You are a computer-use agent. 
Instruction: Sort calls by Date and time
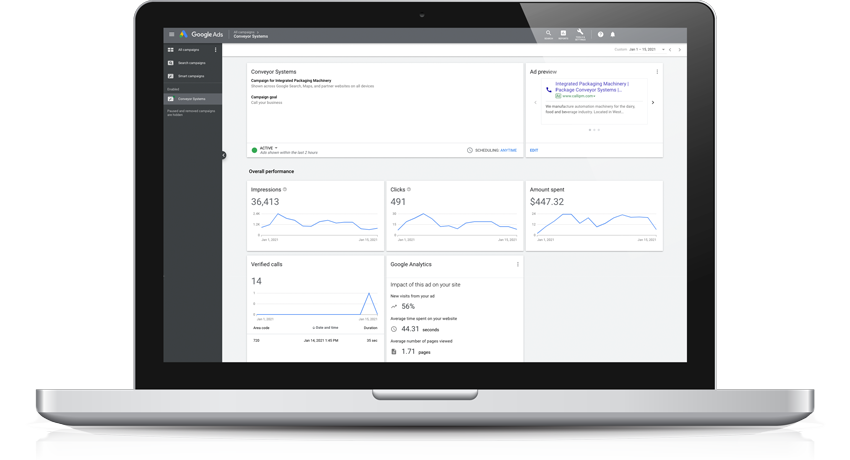pos(325,328)
